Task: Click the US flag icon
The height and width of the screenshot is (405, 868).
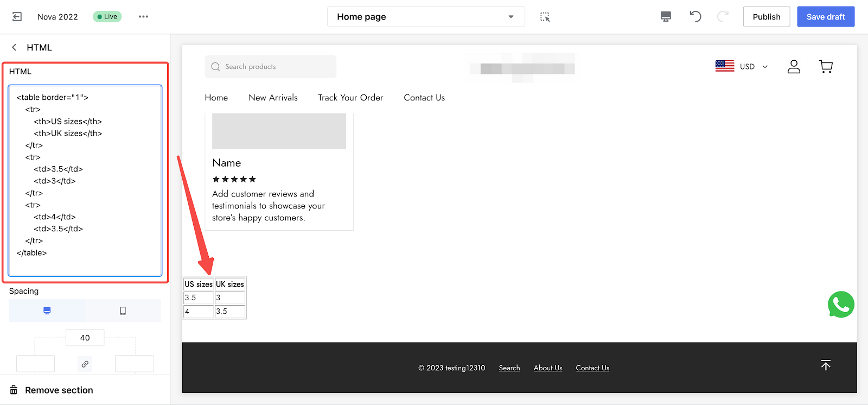Action: click(x=725, y=66)
